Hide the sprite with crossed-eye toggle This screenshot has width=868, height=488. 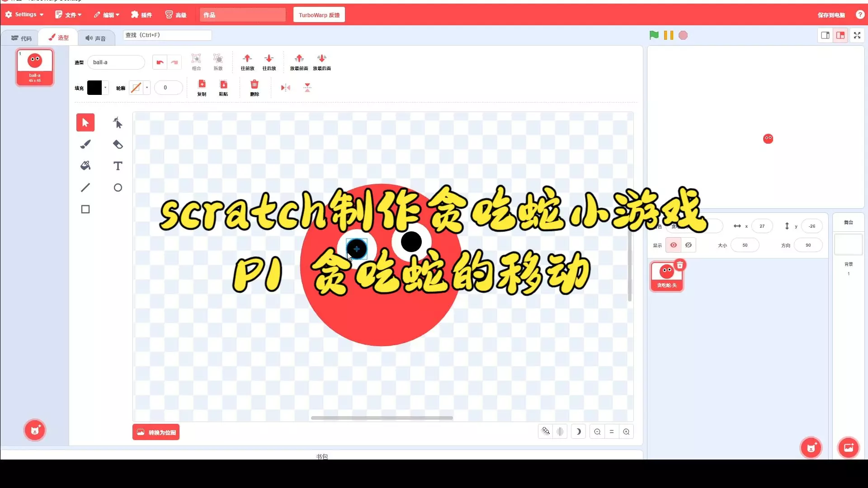coord(689,245)
